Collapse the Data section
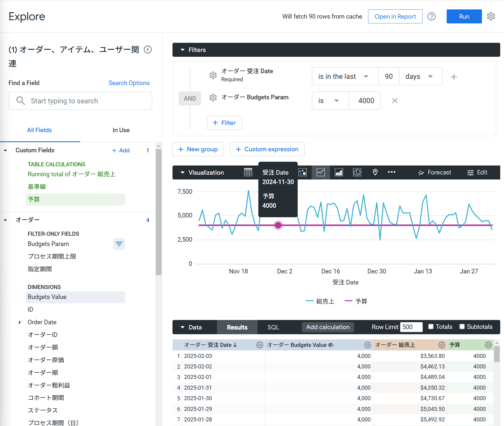 click(183, 327)
